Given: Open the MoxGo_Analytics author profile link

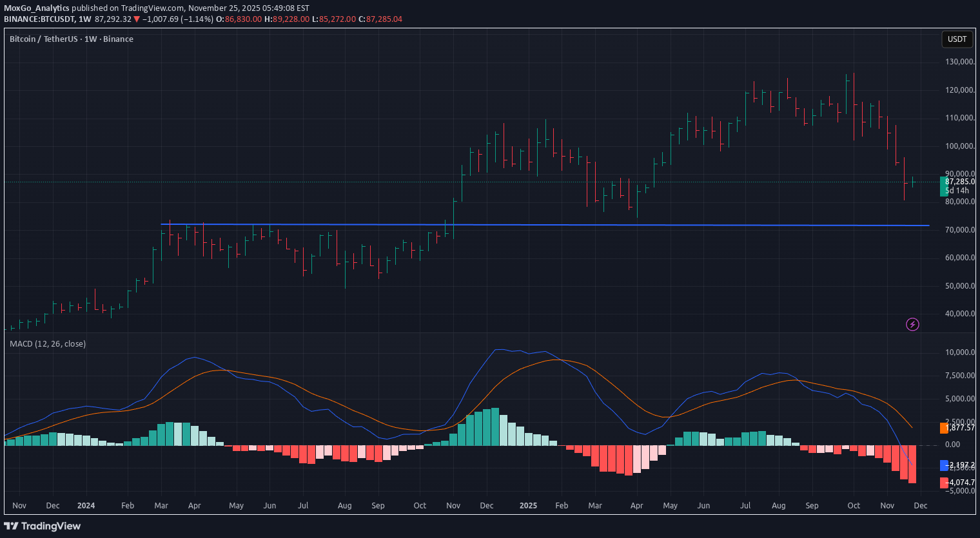Looking at the screenshot, I should tap(37, 8).
